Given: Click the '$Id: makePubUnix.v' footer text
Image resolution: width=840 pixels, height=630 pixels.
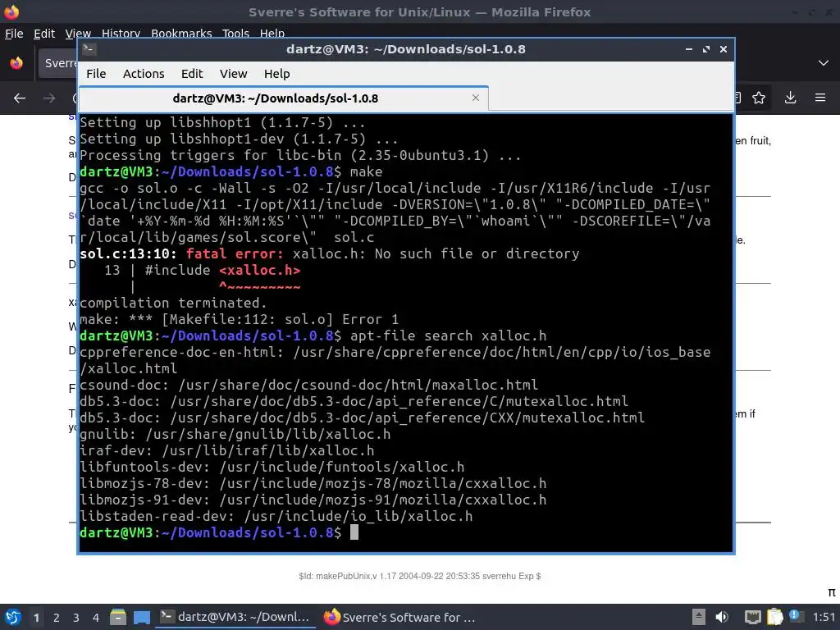Looking at the screenshot, I should 419,576.
